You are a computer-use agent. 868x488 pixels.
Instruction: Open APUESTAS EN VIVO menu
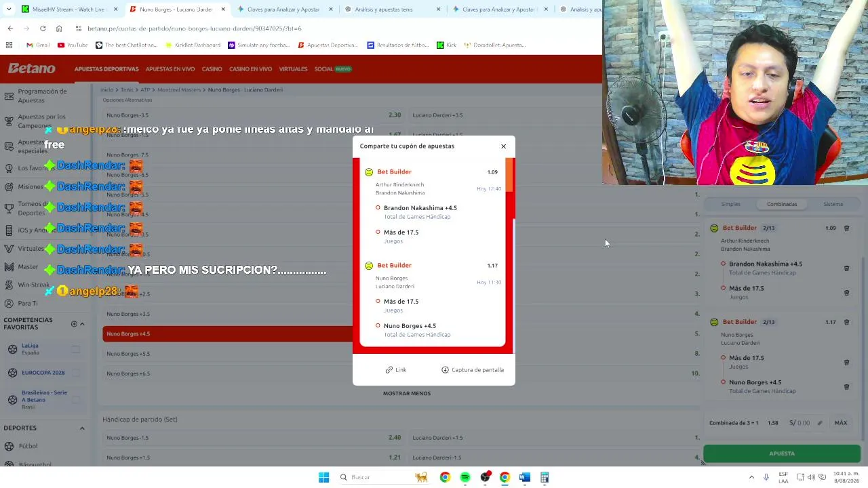170,69
